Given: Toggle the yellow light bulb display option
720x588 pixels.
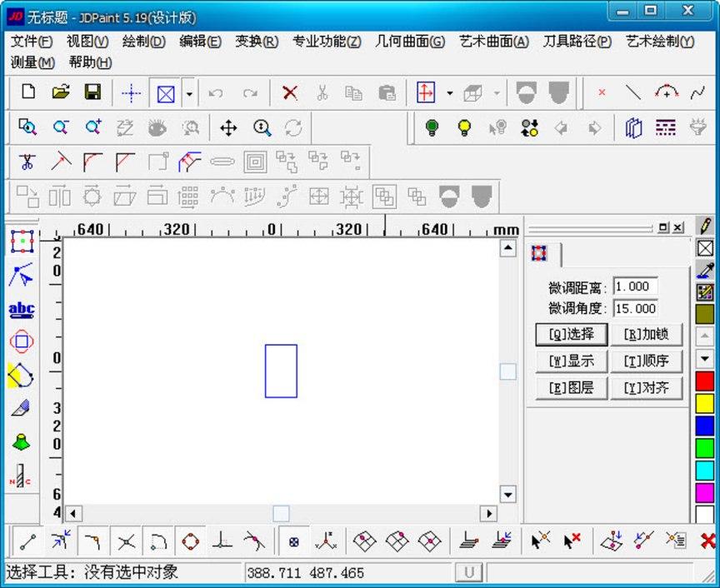Looking at the screenshot, I should [x=465, y=127].
